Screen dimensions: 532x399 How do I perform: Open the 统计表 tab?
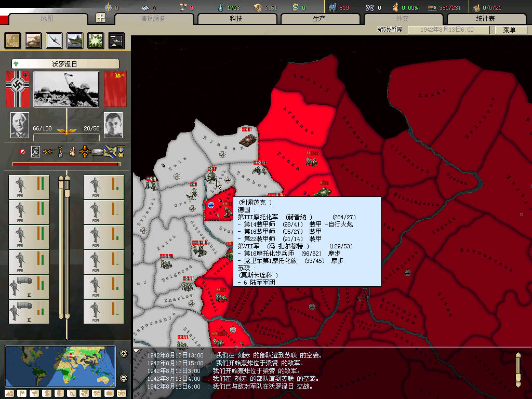tap(485, 19)
